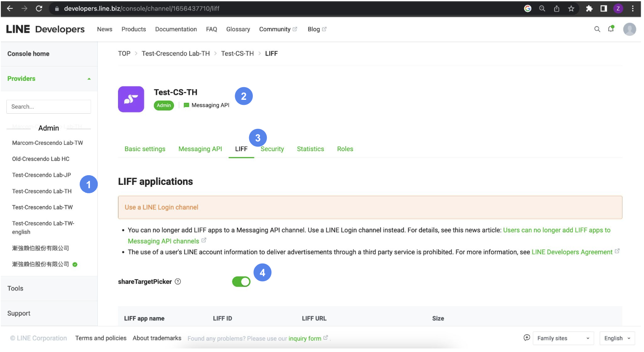Click the Messaging API chat bubble icon
This screenshot has height=352, width=644.
pyautogui.click(x=186, y=105)
